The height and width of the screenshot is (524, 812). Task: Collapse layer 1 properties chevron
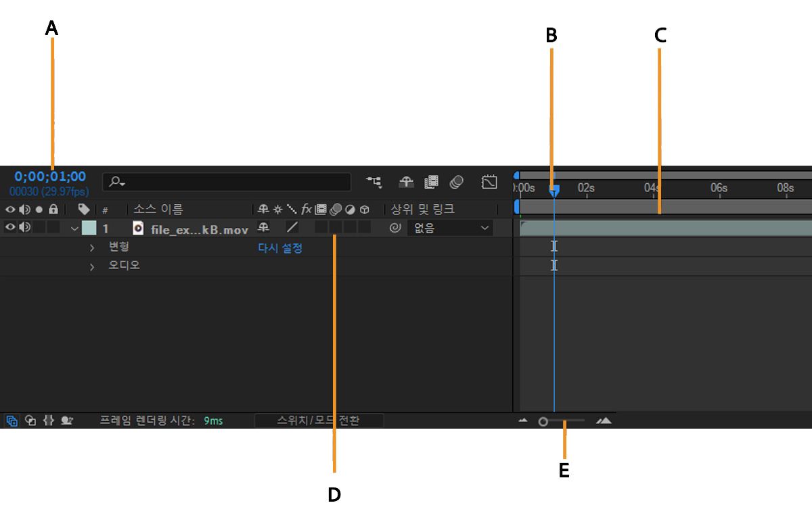pyautogui.click(x=74, y=229)
